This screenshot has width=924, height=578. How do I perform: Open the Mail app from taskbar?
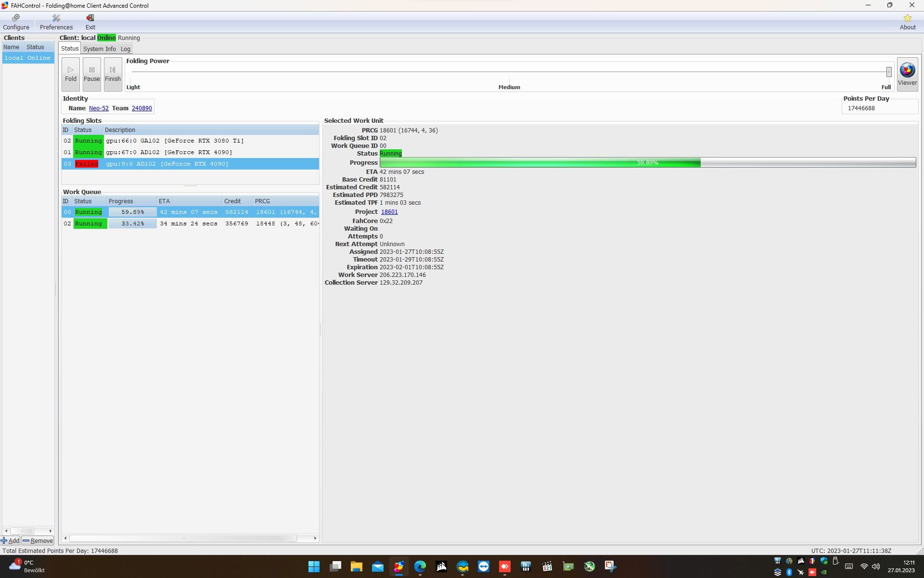[x=377, y=566]
